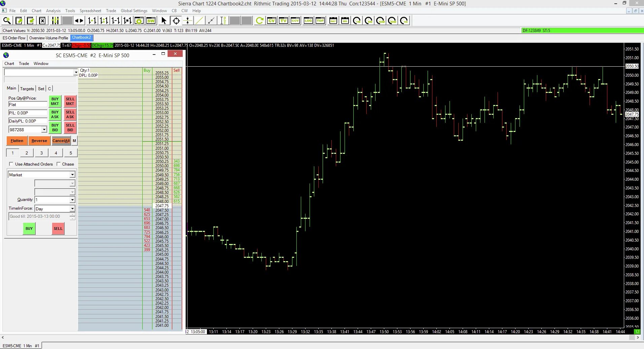Switch to the Targets tab
This screenshot has height=349, width=644.
[27, 89]
